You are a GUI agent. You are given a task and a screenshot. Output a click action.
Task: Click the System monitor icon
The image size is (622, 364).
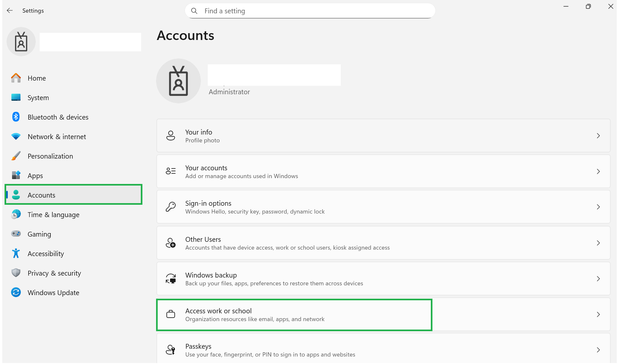click(16, 97)
